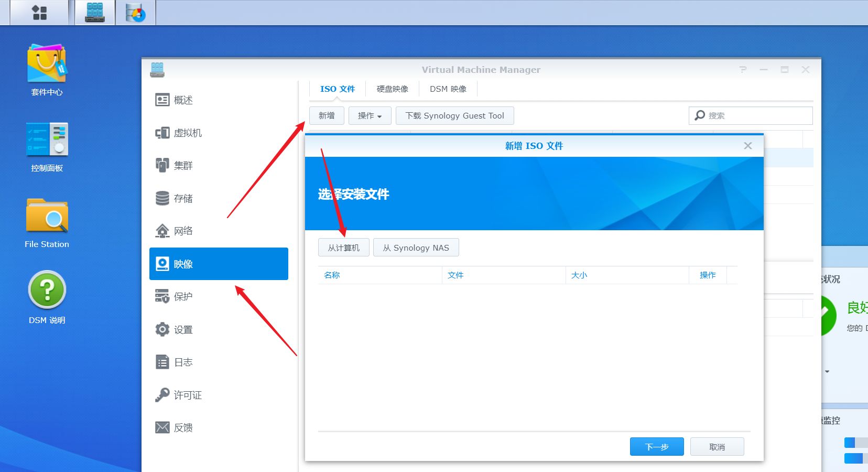Image resolution: width=868 pixels, height=472 pixels.
Task: Select Virtual Machine Manager taskbar icon
Action: (95, 13)
